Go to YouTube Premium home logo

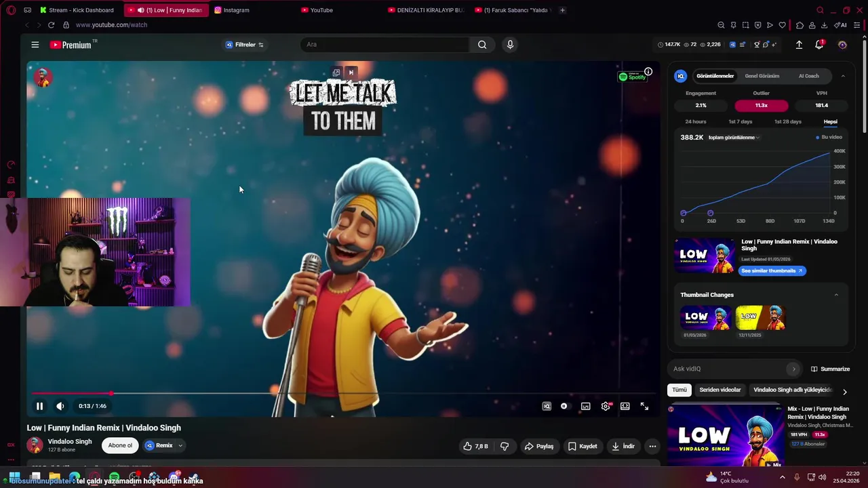(x=71, y=45)
